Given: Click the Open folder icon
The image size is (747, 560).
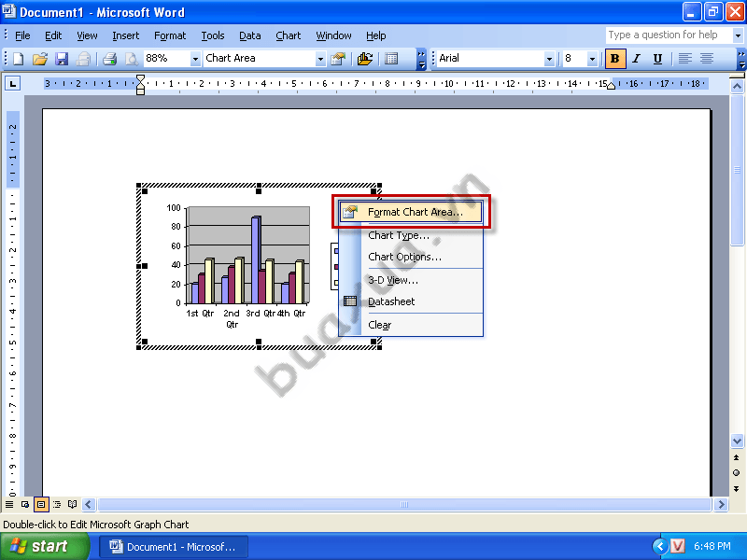Looking at the screenshot, I should [x=40, y=59].
